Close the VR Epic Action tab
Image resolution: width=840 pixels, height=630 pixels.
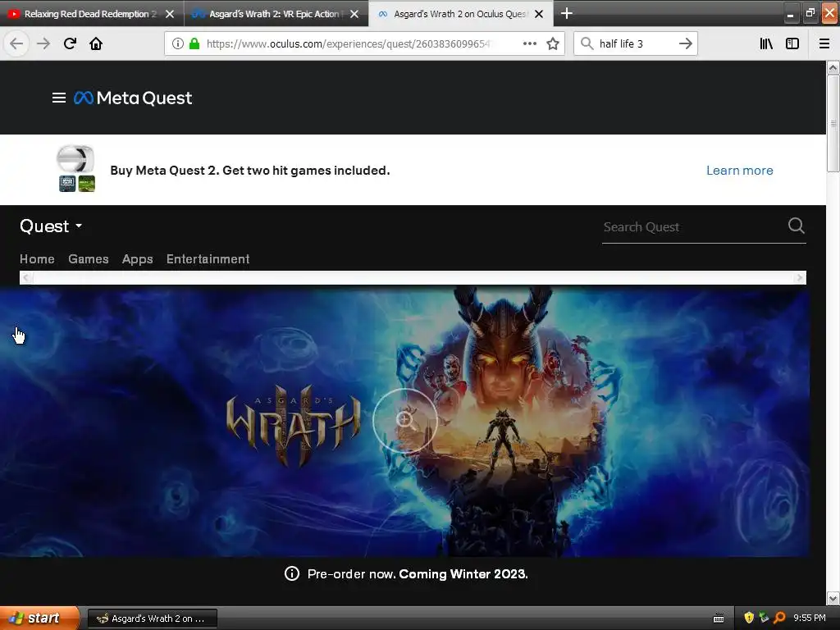pos(354,14)
